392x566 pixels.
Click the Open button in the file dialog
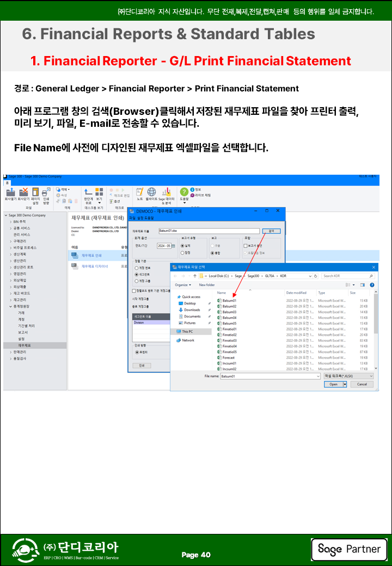[x=333, y=384]
